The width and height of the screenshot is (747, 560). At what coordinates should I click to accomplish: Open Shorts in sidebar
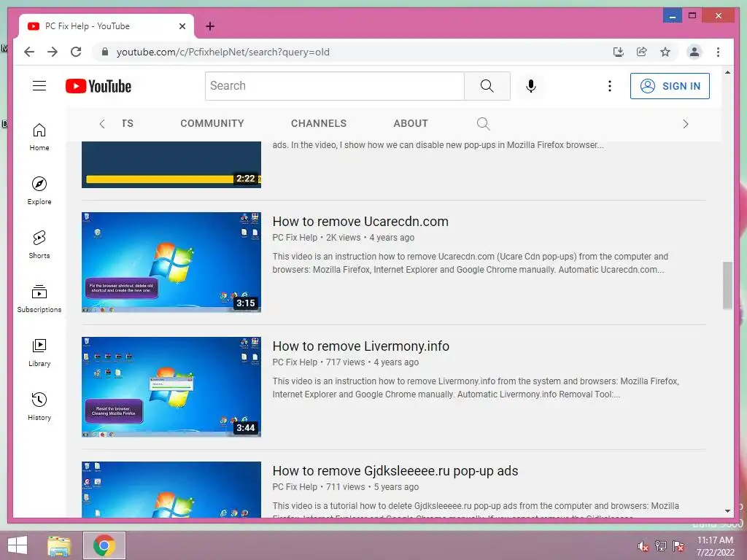click(39, 245)
